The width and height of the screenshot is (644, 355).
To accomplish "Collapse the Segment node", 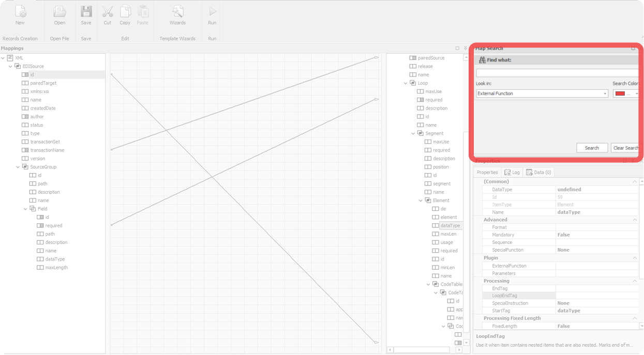I will coord(413,133).
